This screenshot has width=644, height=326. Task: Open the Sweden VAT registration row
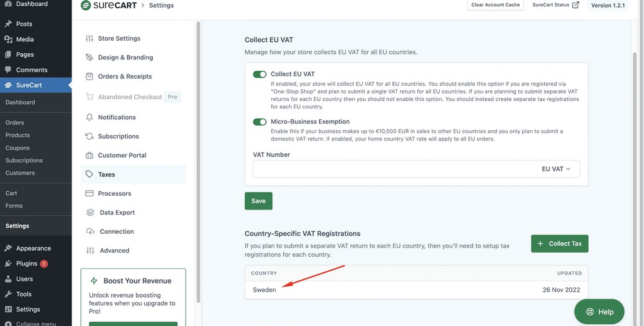[416, 290]
